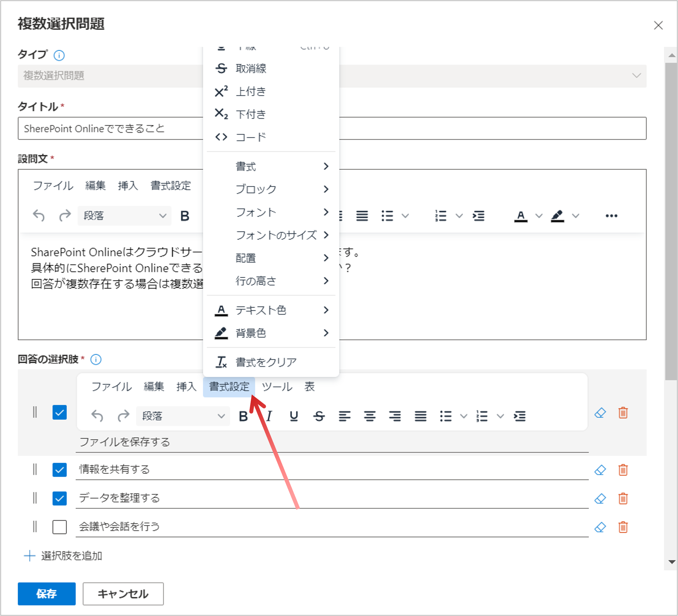Click the キャンセル button
Image resolution: width=678 pixels, height=616 pixels.
click(123, 594)
